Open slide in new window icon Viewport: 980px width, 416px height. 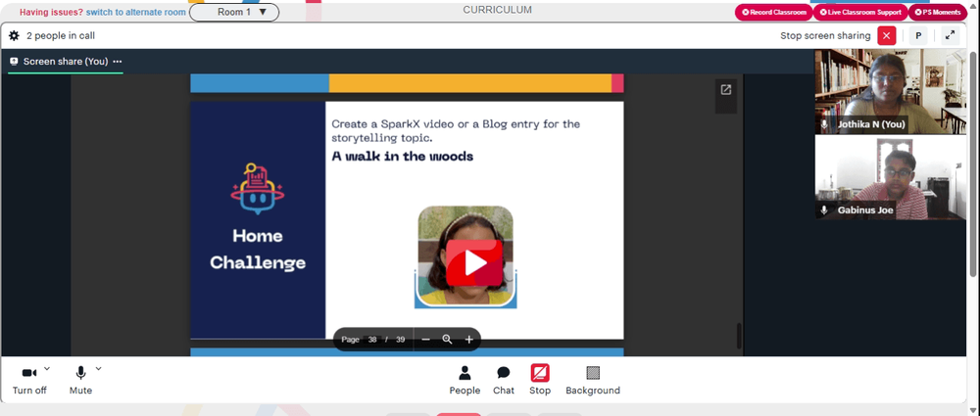[x=725, y=90]
